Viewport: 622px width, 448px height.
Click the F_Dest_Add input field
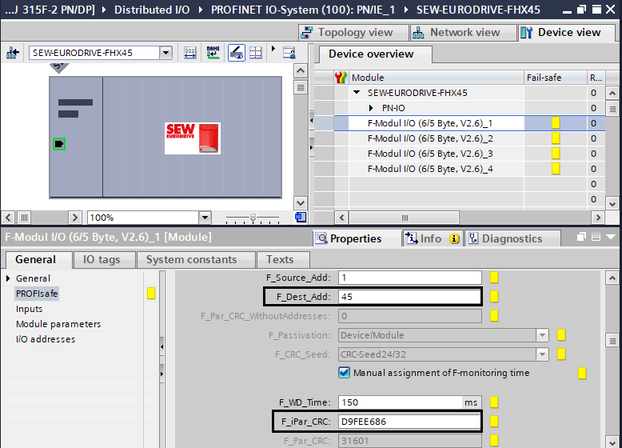[407, 297]
